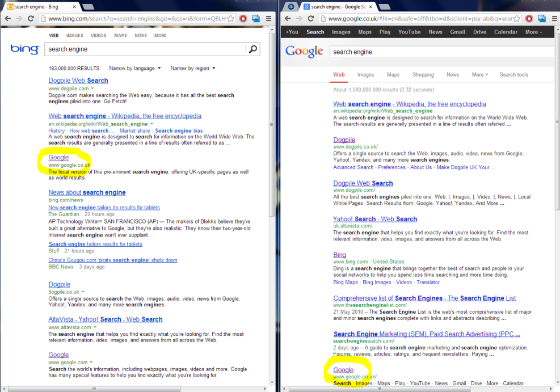Click the Bing search magnifier button
560x392 pixels.
point(252,49)
